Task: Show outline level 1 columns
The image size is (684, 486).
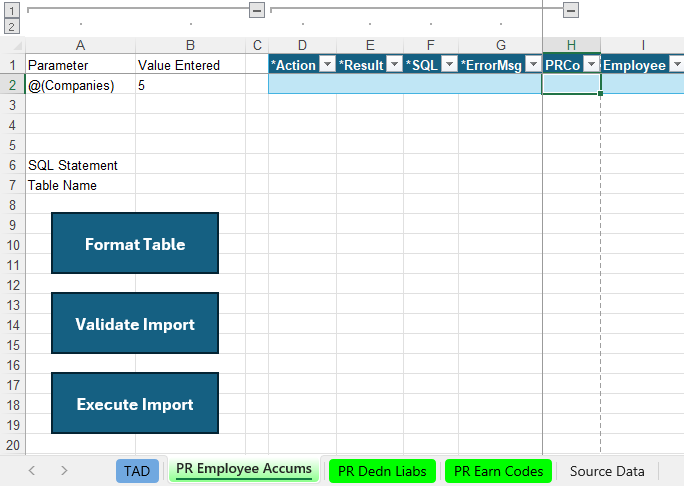Action: pos(11,10)
